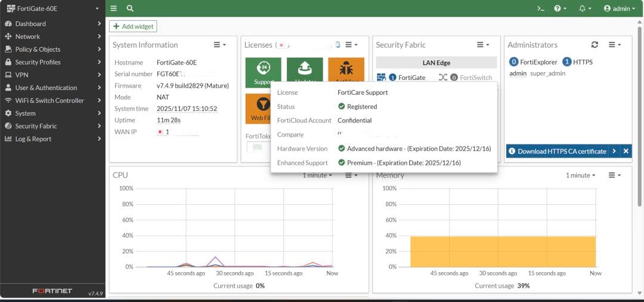Click the Dashboard gauge icon in sidebar

8,24
